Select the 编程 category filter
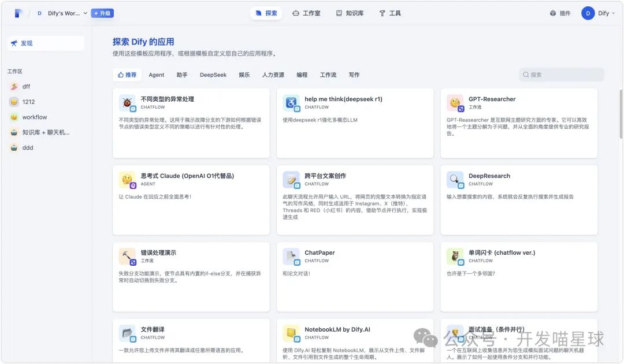The image size is (624, 364). 302,75
